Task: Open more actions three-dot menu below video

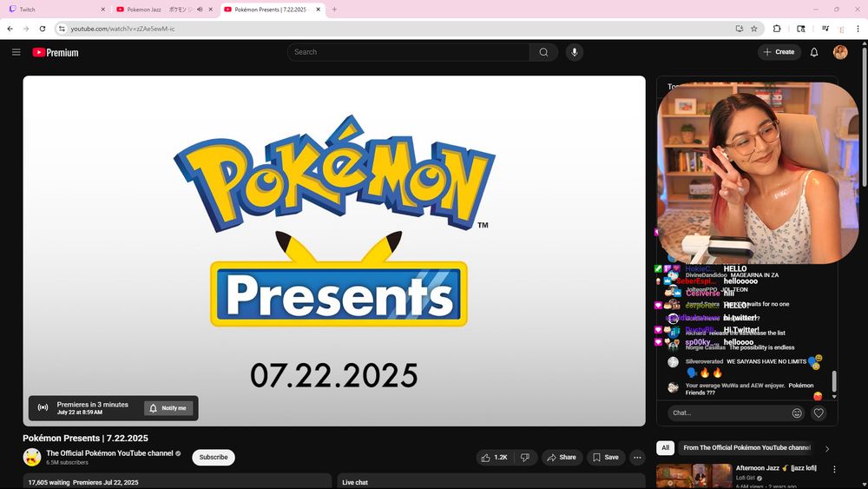Action: pos(637,458)
